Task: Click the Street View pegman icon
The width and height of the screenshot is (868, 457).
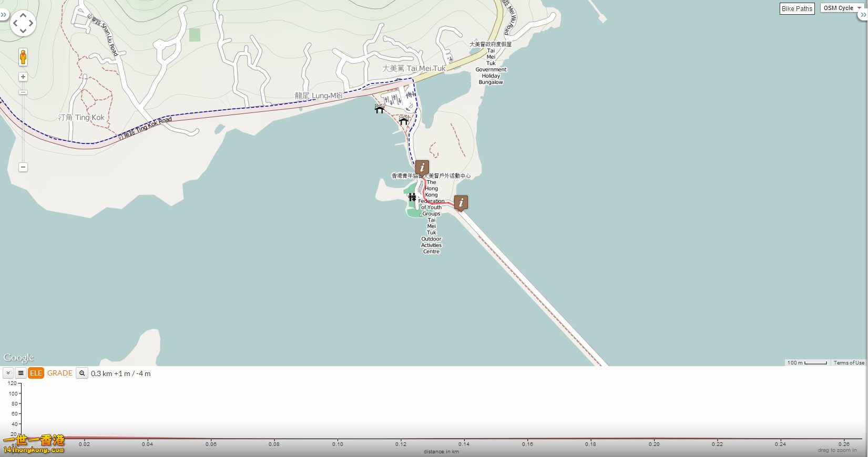Action: pos(23,57)
